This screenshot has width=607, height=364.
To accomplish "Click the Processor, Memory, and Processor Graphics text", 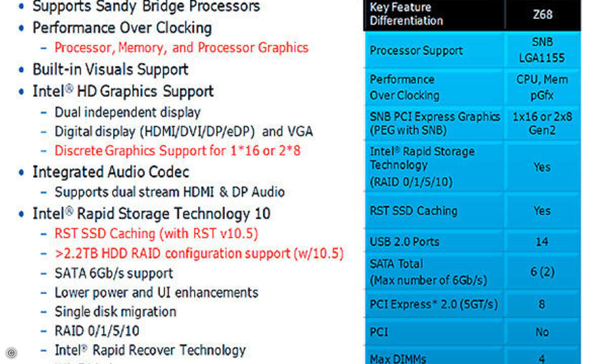I will click(x=181, y=48).
